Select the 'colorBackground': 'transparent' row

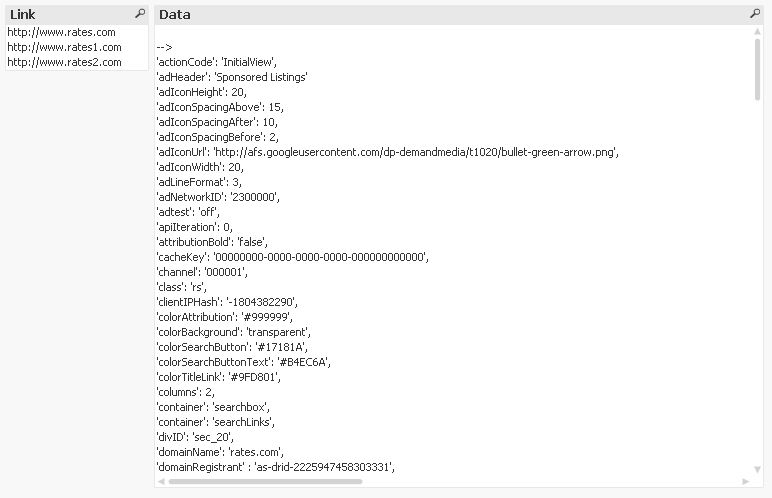pyautogui.click(x=233, y=332)
